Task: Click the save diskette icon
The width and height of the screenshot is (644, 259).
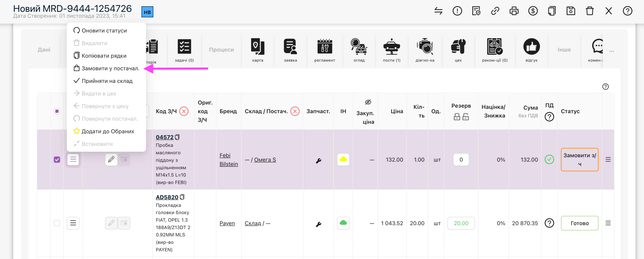Action: coord(571,11)
